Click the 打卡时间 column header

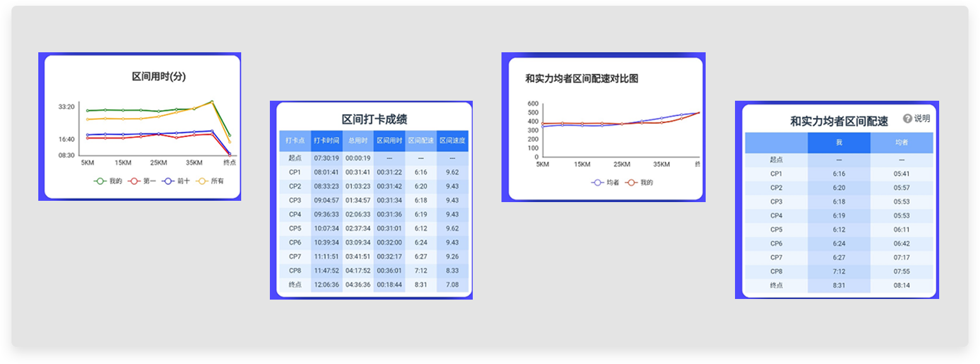326,141
